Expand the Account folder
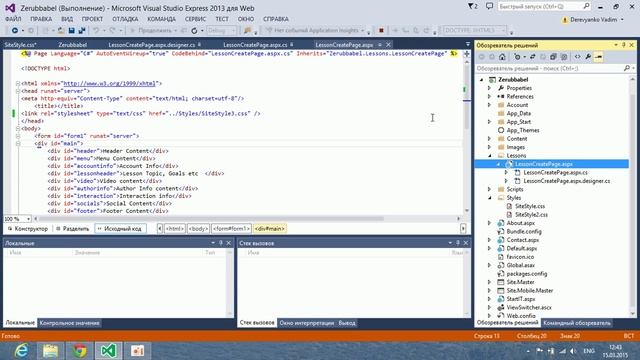The height and width of the screenshot is (360, 640). (x=489, y=105)
